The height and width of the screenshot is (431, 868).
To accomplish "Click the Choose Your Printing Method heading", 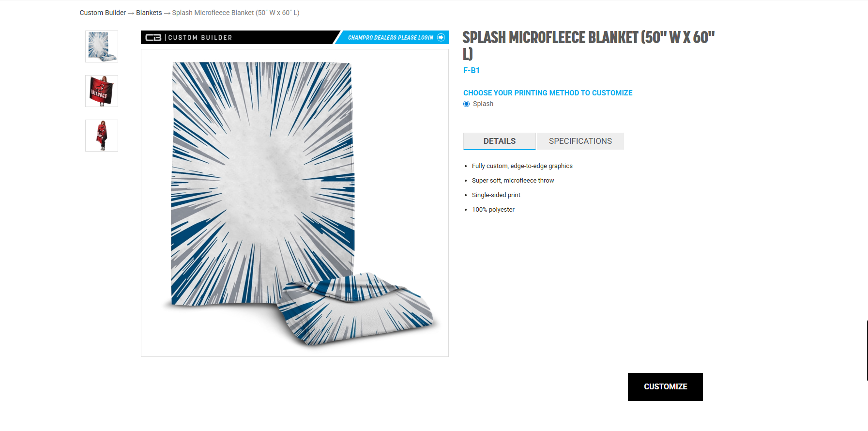I will tap(548, 93).
